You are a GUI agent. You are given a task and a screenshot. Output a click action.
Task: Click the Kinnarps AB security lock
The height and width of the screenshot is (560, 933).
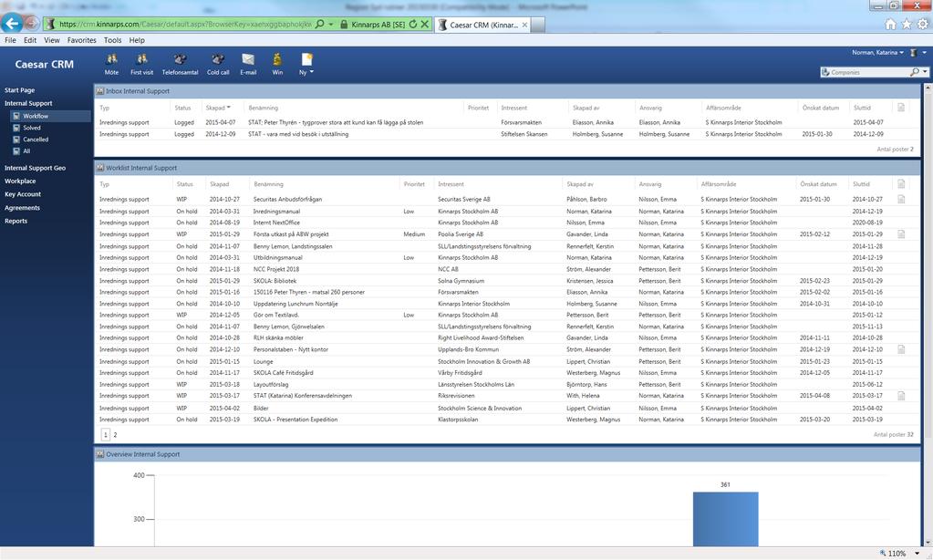click(344, 25)
